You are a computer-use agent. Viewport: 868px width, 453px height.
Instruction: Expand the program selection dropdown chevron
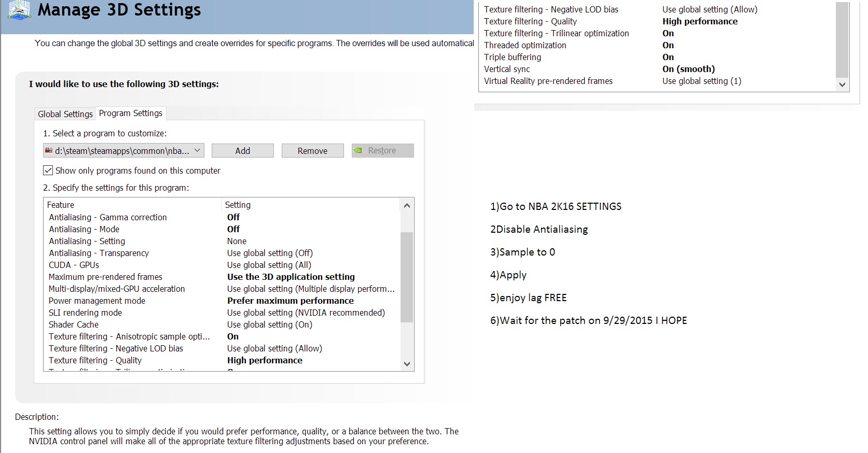[197, 151]
